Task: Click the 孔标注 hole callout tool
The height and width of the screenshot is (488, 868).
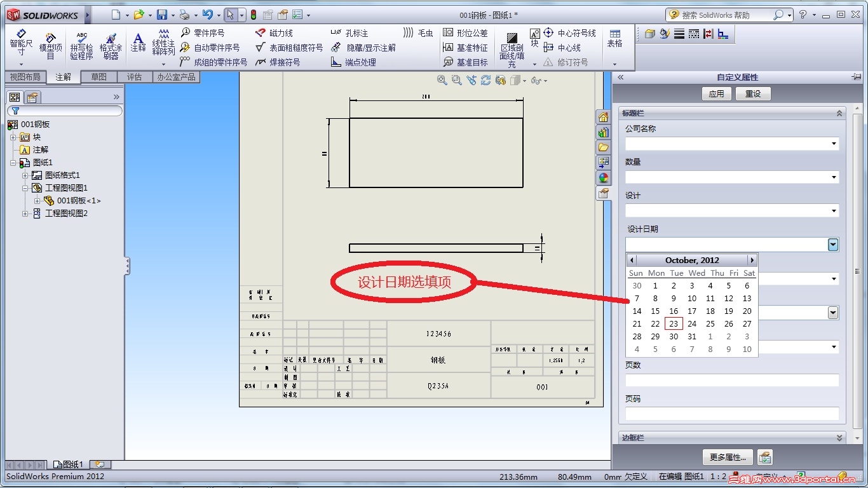Action: pyautogui.click(x=349, y=32)
